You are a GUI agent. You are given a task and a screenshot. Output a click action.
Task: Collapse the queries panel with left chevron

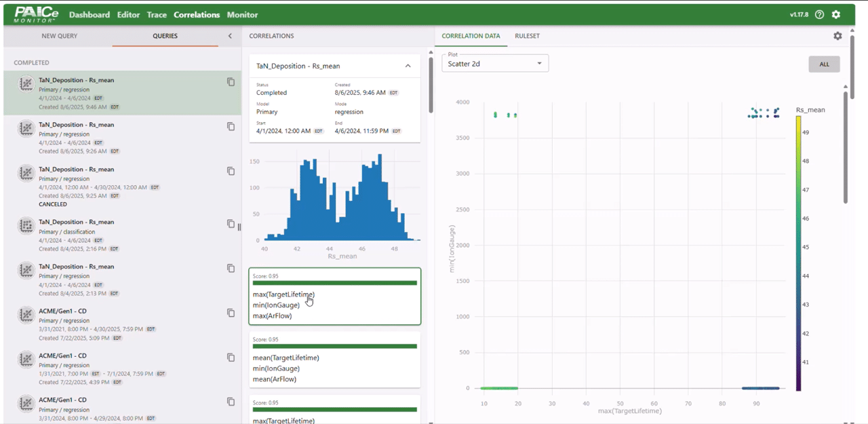coord(230,36)
